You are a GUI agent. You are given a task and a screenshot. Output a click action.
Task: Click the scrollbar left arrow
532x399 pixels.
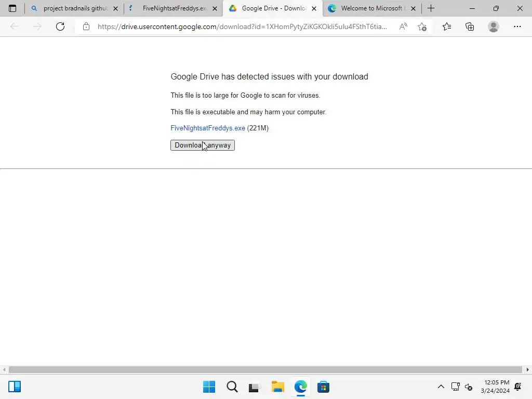(x=4, y=369)
